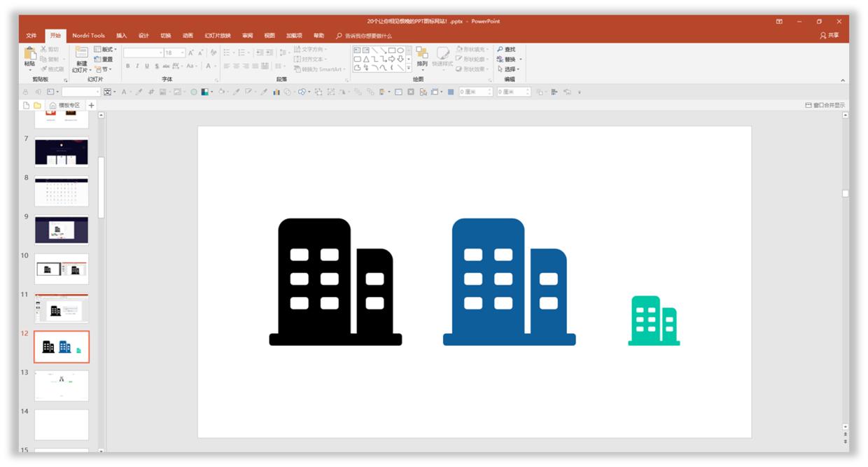
Task: Click the teal building icon on slide
Action: (654, 321)
